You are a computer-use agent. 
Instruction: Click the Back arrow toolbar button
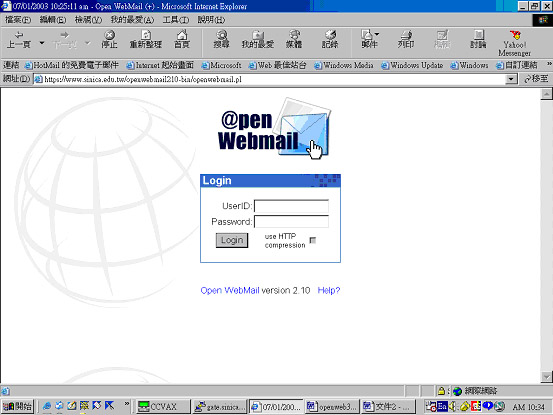point(19,39)
